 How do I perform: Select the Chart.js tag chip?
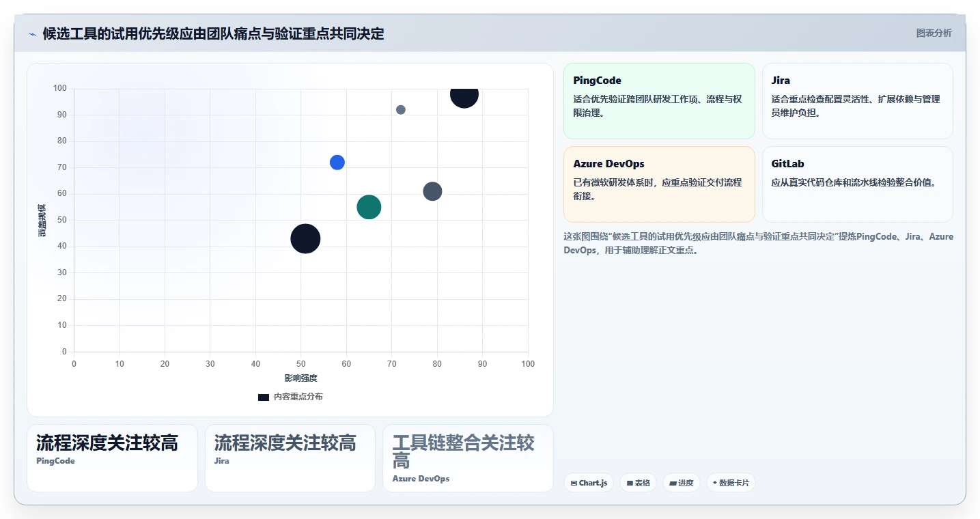tap(589, 483)
